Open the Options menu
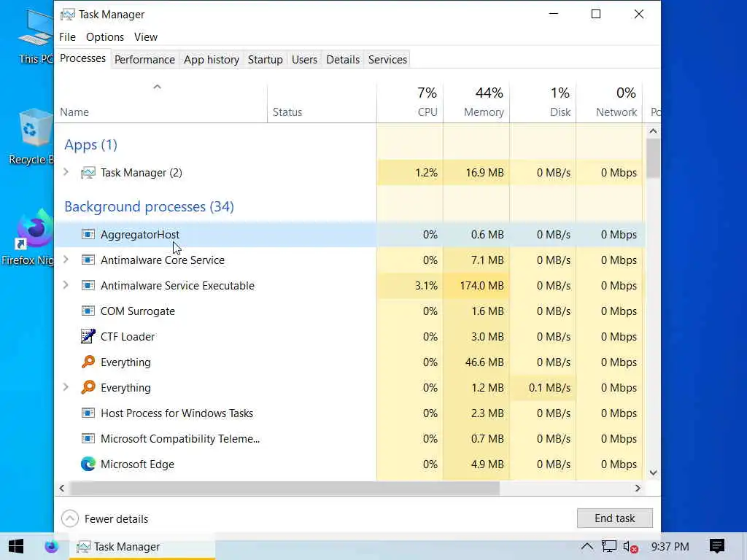Viewport: 747px width, 560px height. pos(105,37)
